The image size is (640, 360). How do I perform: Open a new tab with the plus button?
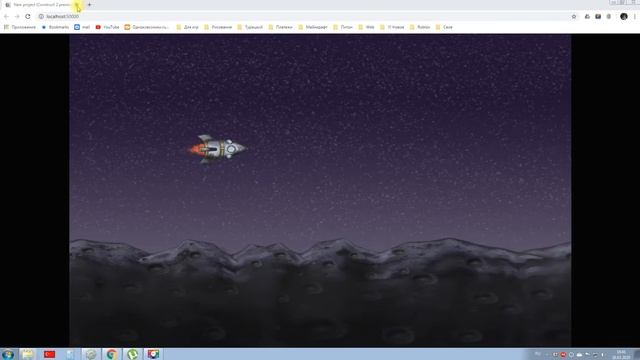point(89,5)
